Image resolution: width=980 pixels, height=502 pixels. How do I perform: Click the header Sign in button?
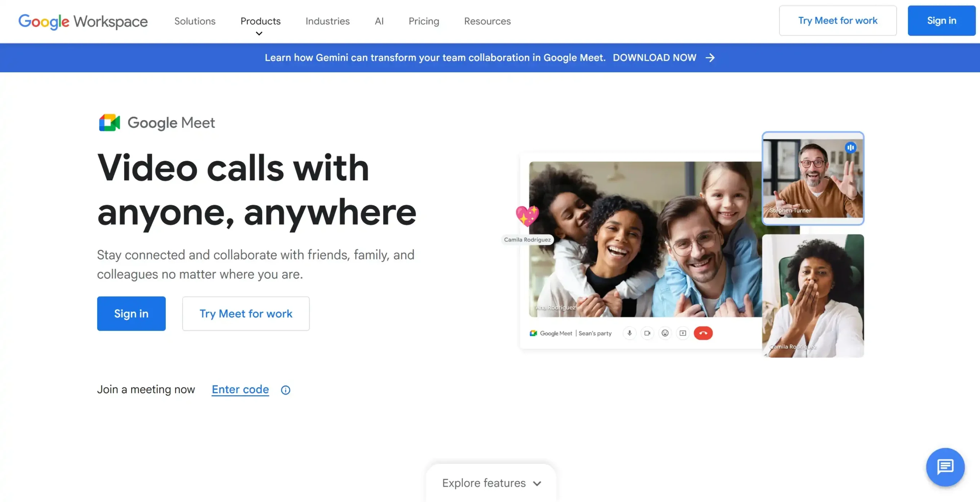(x=941, y=21)
